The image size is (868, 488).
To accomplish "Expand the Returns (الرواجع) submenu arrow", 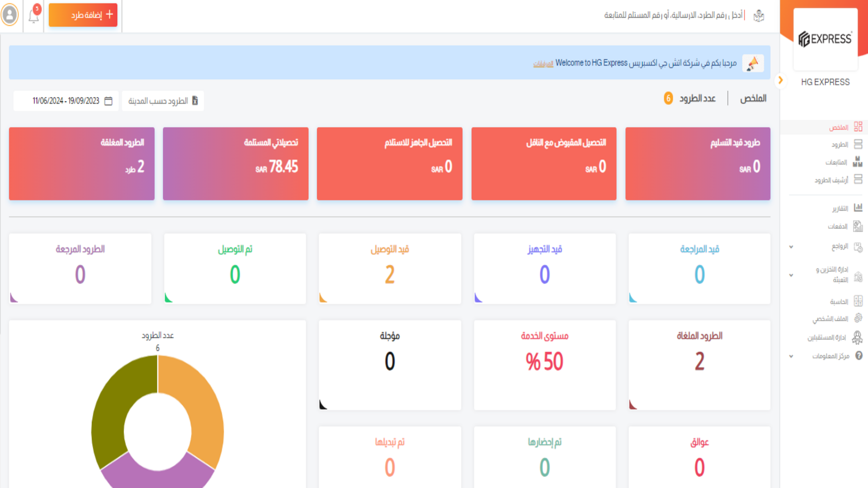I will pos(791,247).
